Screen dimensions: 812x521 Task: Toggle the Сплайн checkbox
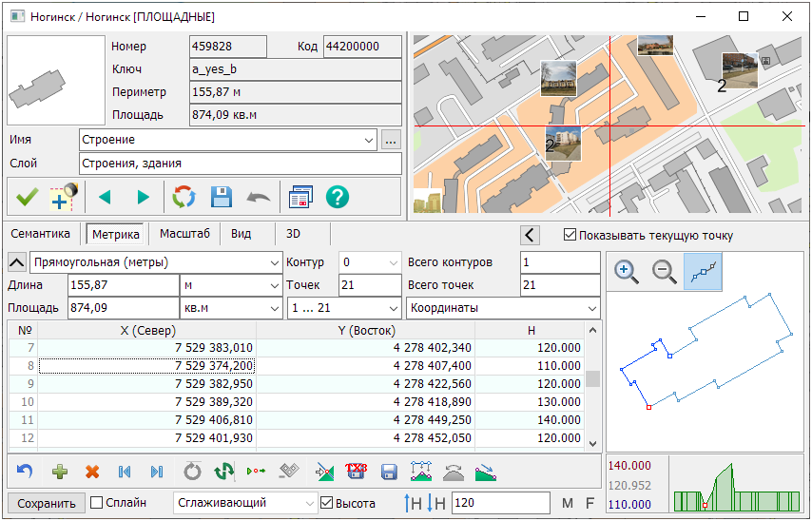click(x=97, y=503)
